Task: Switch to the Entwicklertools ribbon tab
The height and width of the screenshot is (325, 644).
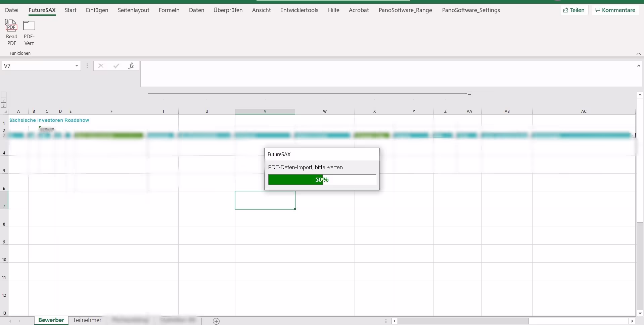Action: [x=299, y=10]
